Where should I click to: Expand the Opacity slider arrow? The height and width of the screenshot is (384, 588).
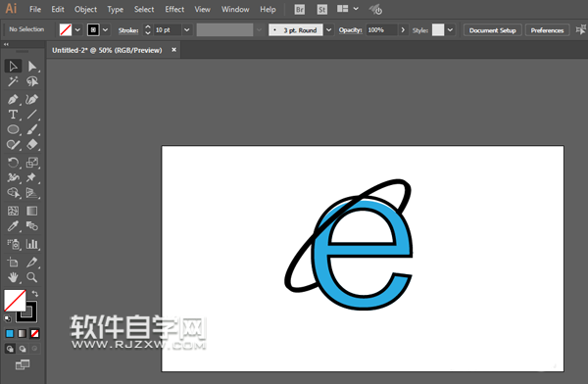[x=403, y=30]
